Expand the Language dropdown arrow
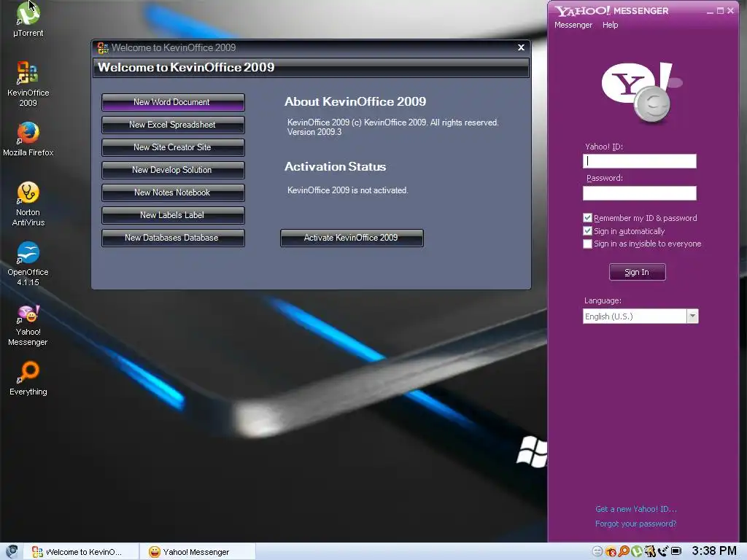This screenshot has width=747, height=560. [693, 316]
